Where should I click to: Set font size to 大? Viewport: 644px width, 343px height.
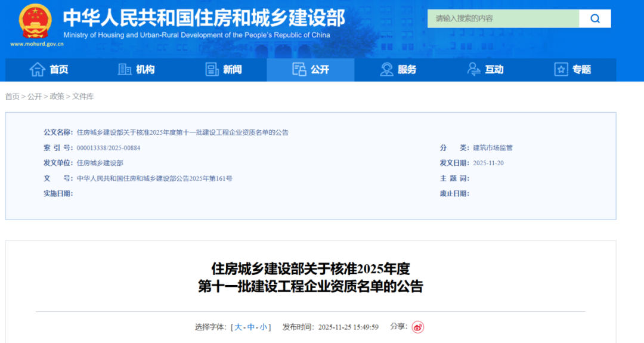239,327
